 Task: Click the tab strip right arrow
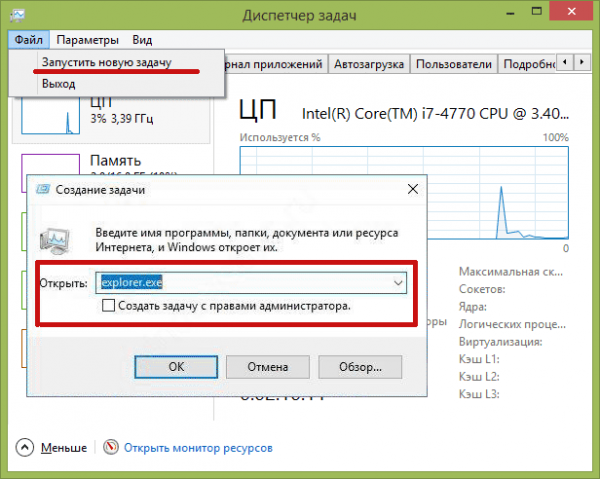point(582,62)
